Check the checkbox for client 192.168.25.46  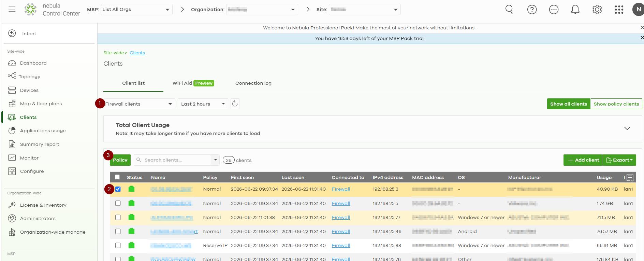[x=118, y=231]
